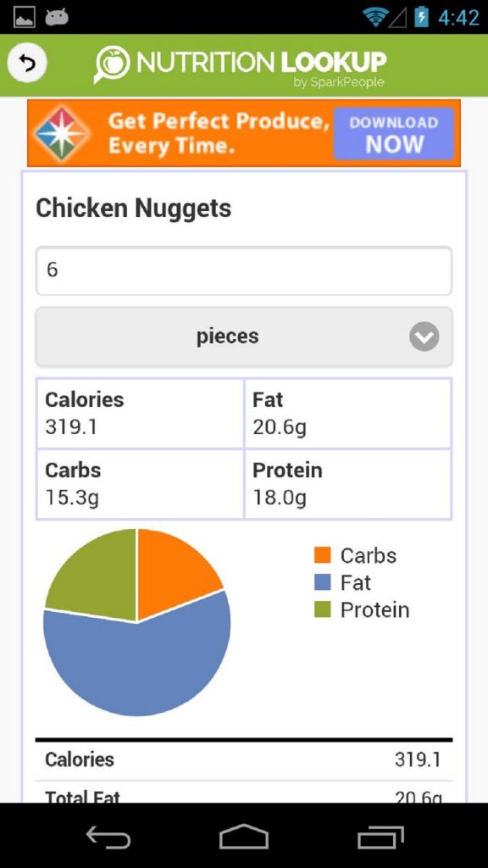Open the pieces serving unit selector
The height and width of the screenshot is (868, 488).
tap(244, 337)
